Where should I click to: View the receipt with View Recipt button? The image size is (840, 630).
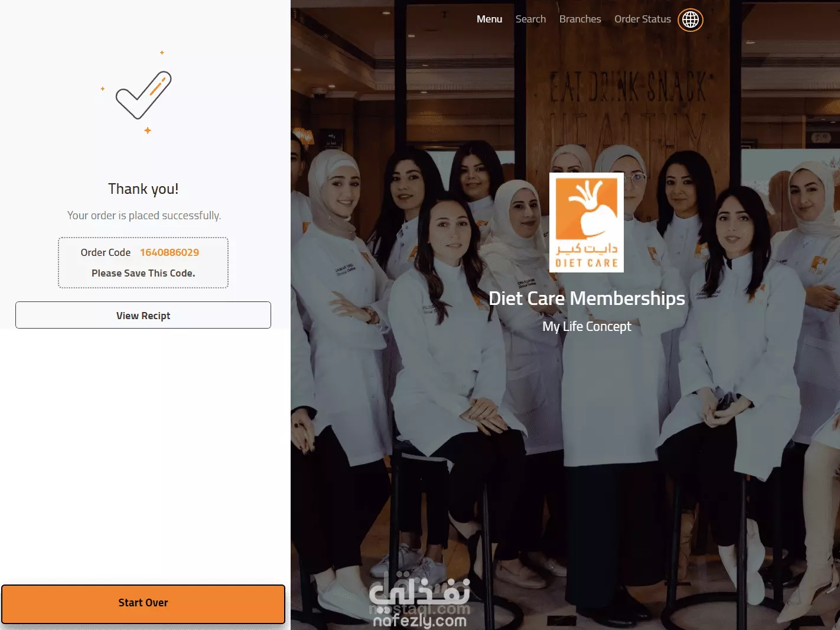click(143, 315)
